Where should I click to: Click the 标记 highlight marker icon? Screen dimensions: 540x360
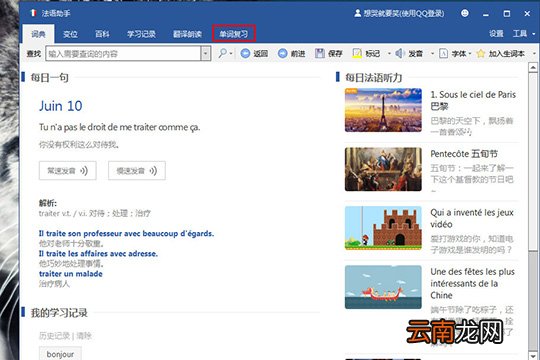coord(357,53)
